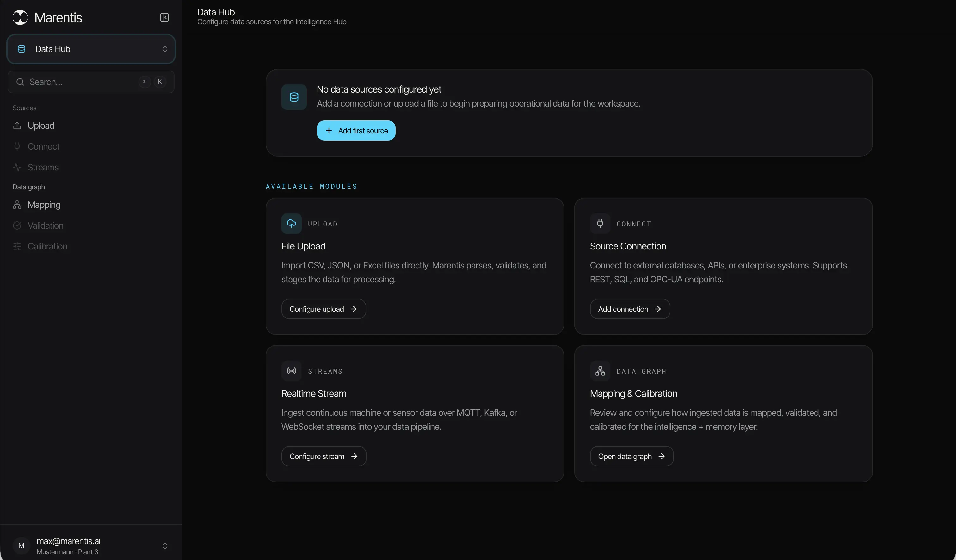Go to Calibration in the sidebar
The image size is (956, 560).
coord(91,246)
